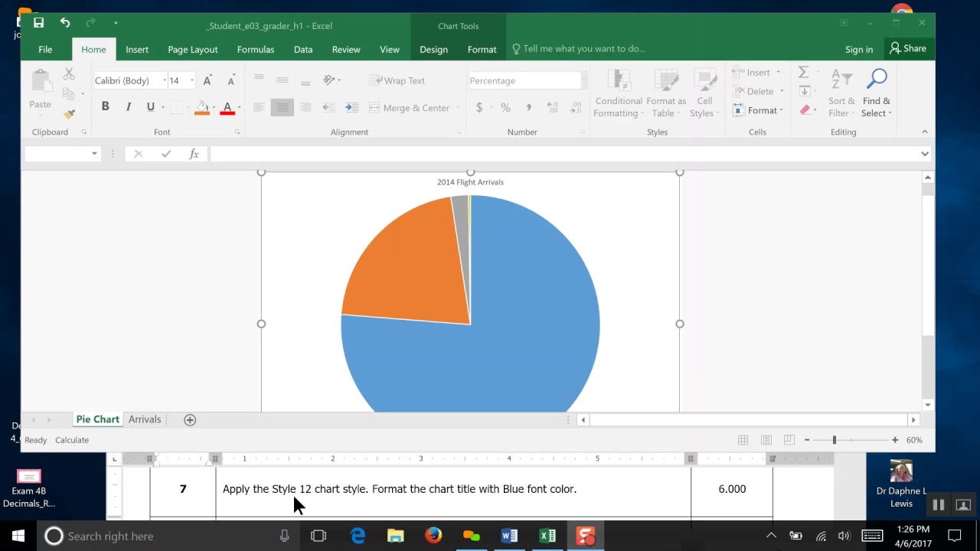Click the Decrease Indent icon
980x551 pixels.
click(328, 108)
